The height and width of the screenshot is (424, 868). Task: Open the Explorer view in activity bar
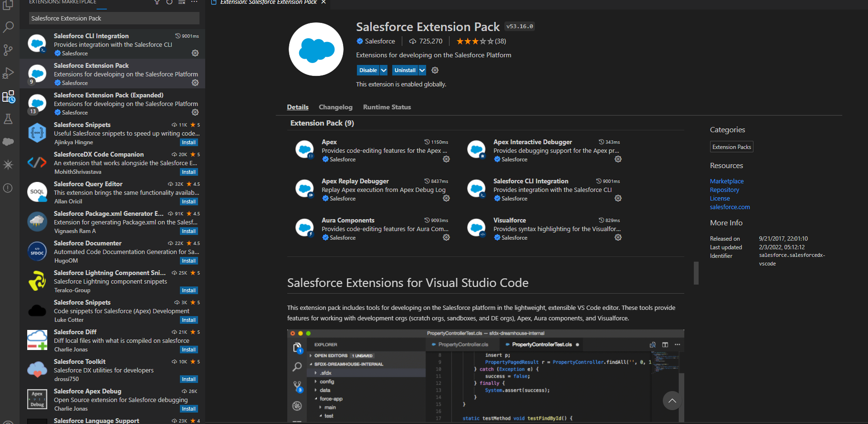8,5
